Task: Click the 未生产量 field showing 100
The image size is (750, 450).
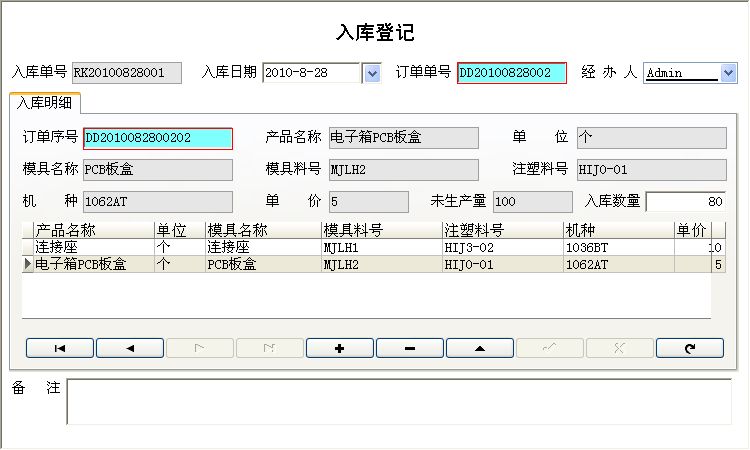Action: 533,202
